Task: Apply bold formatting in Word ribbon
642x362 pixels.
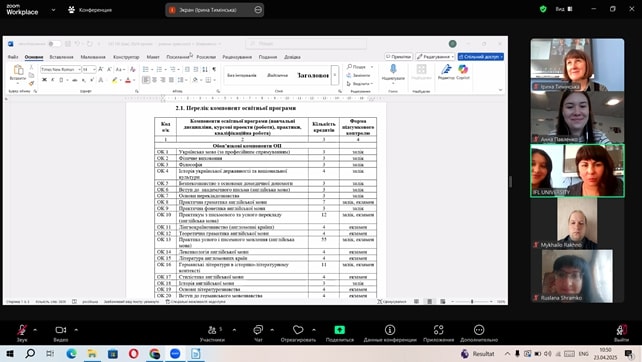Action: 44,80
